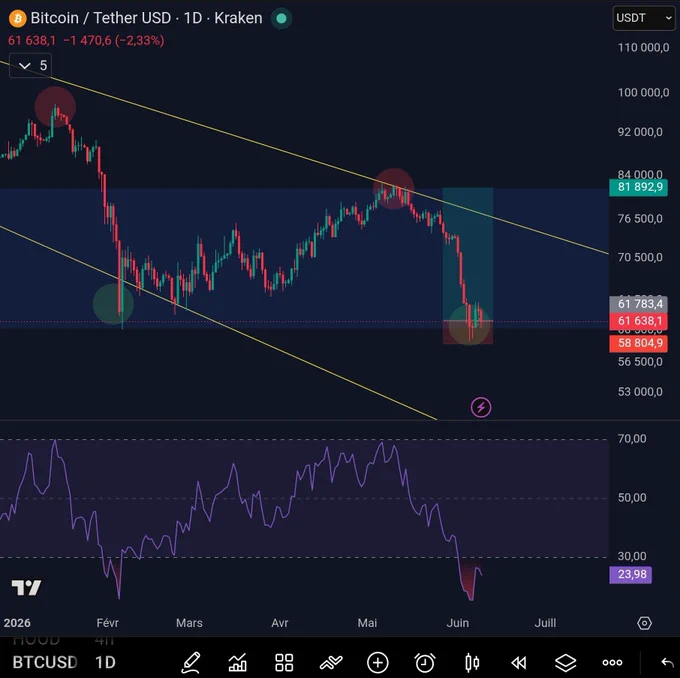Viewport: 680px width, 678px height.
Task: Select the 81 892,9 green price label
Action: [638, 187]
